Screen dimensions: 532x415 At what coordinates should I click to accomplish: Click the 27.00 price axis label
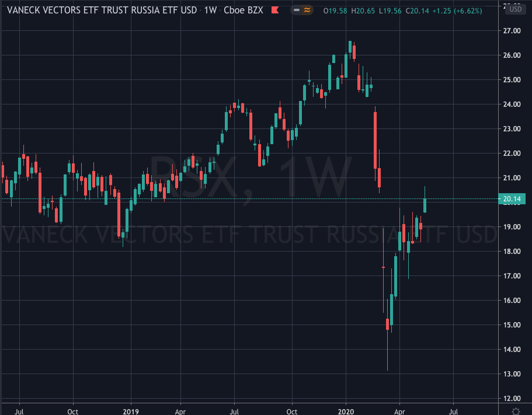[512, 31]
